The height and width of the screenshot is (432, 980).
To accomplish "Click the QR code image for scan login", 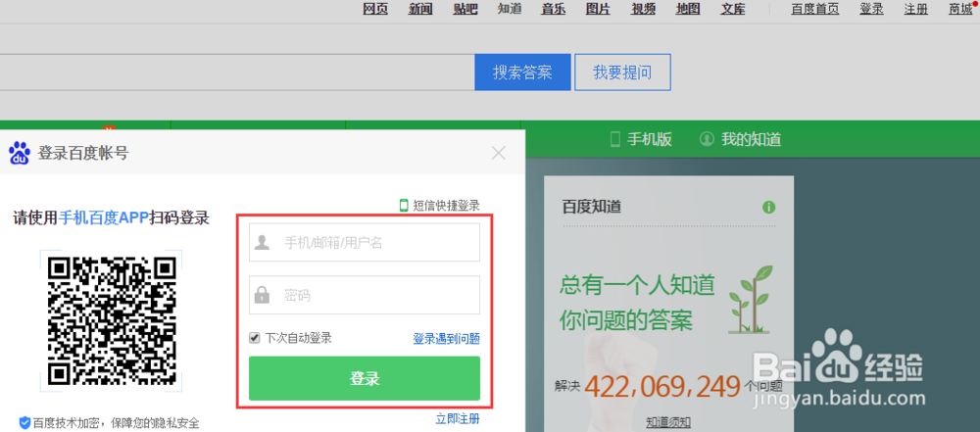I will click(113, 320).
